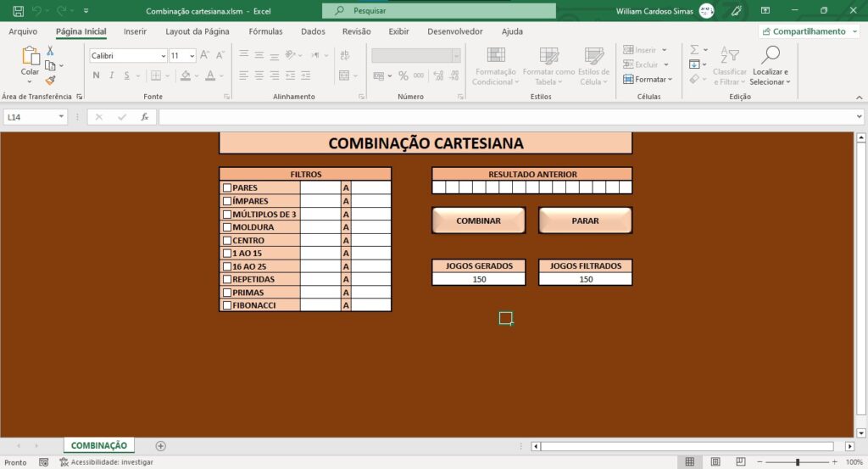868x469 pixels.
Task: Switch to Normal view in the status bar
Action: [690, 462]
